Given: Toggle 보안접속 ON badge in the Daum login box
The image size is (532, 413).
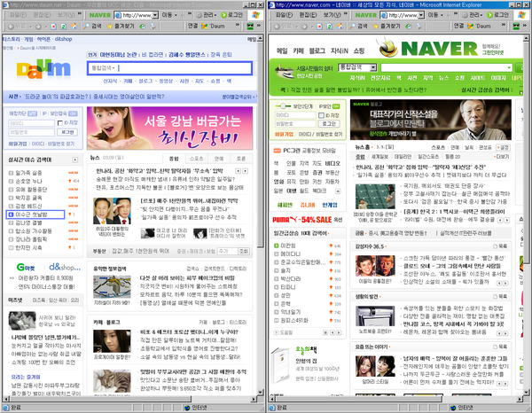Looking at the screenshot, I should pos(73,113).
